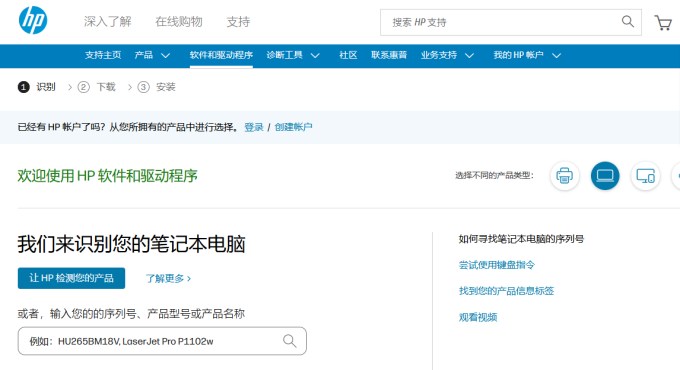Open the 观看视频 link
Image resolution: width=680 pixels, height=370 pixels.
[x=478, y=317]
